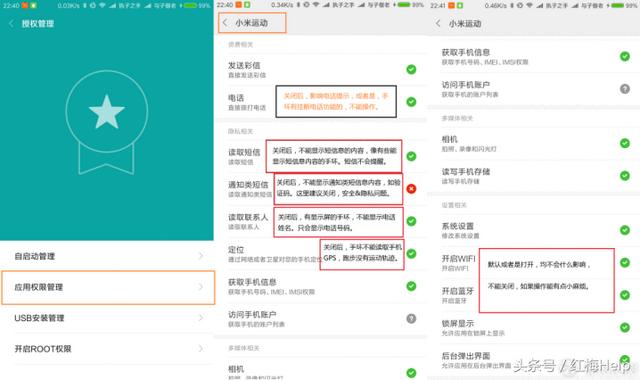Toggle 电话 permission green check
The width and height of the screenshot is (640, 380).
pos(411,102)
